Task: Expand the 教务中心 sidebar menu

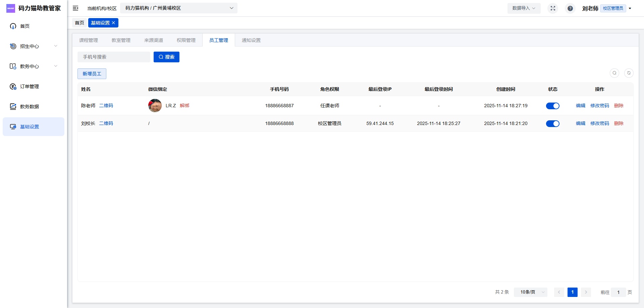Action: pos(34,66)
